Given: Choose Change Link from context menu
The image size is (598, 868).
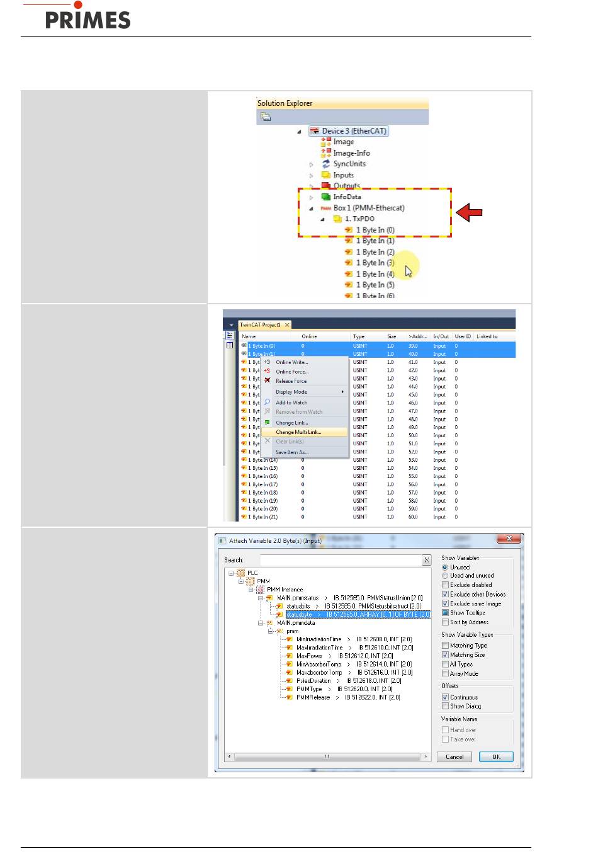Looking at the screenshot, I should tap(305, 423).
